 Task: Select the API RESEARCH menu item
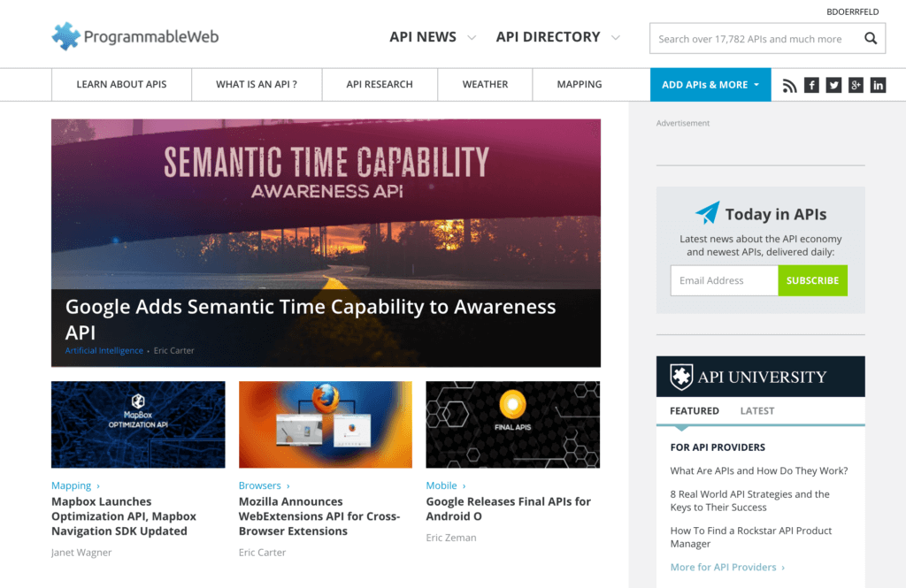(x=380, y=84)
